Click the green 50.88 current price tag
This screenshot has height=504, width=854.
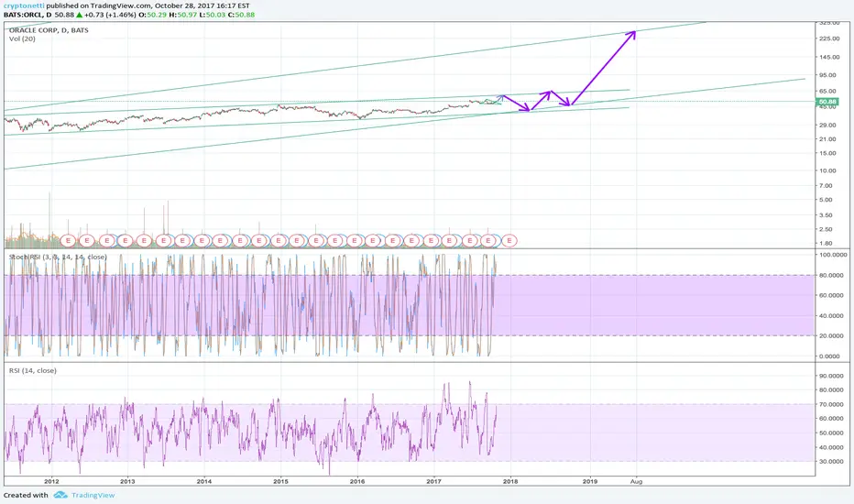pyautogui.click(x=827, y=102)
